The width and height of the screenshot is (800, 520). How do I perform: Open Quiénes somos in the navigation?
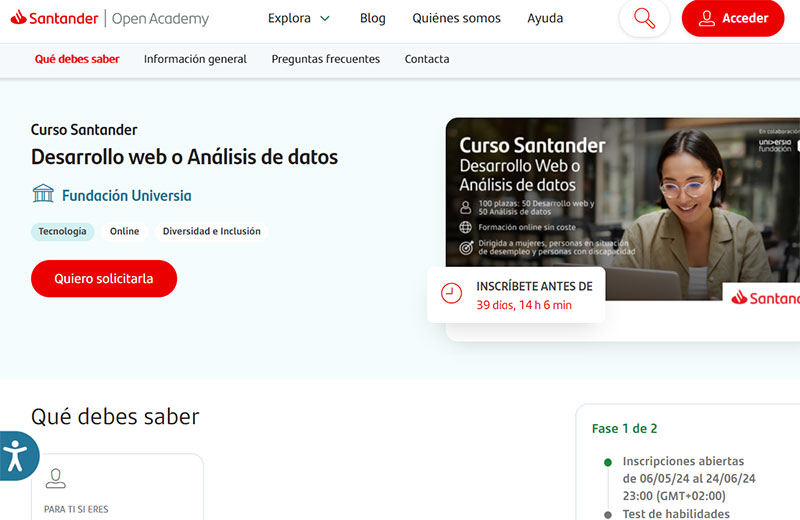pos(456,18)
